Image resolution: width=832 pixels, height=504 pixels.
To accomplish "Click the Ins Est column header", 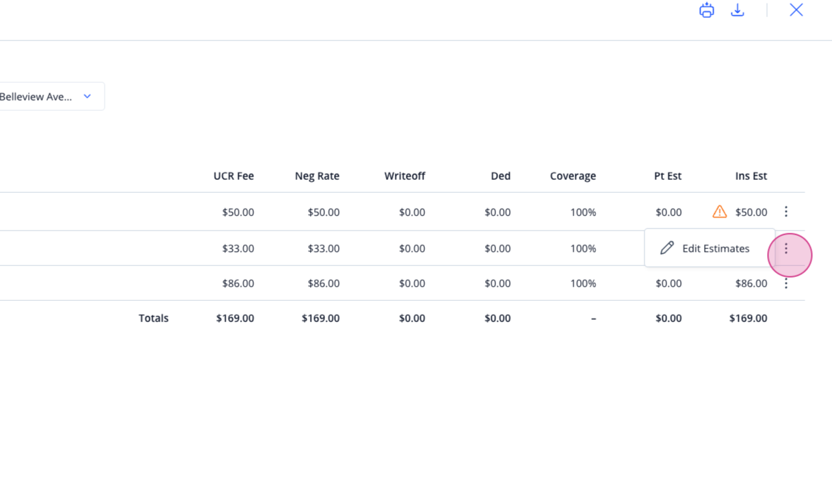I will tap(751, 176).
